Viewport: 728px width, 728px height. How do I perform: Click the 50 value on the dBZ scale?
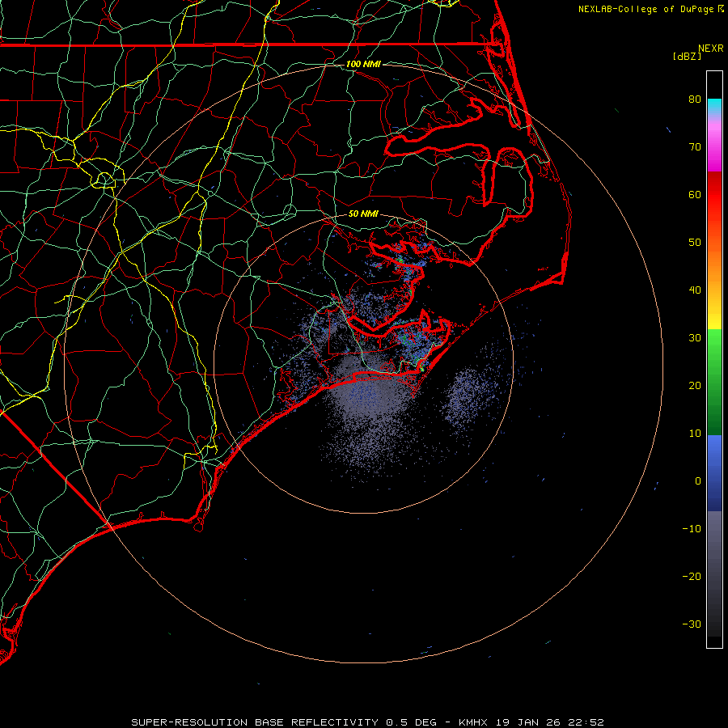695,243
